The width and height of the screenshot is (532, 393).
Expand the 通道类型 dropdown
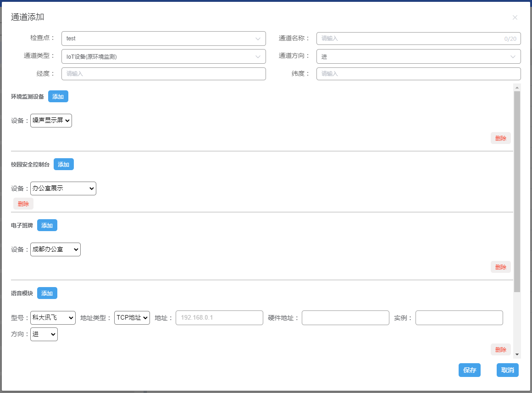[163, 56]
